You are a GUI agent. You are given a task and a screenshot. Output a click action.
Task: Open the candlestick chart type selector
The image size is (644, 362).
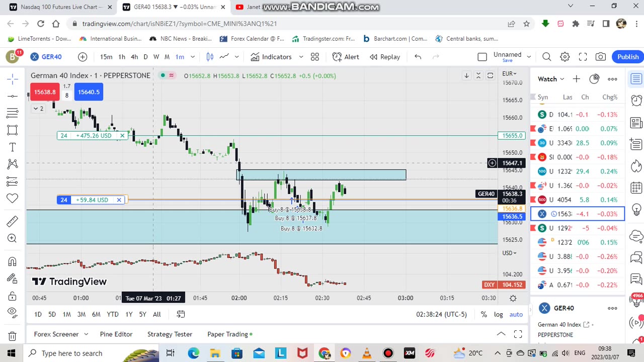click(x=210, y=57)
